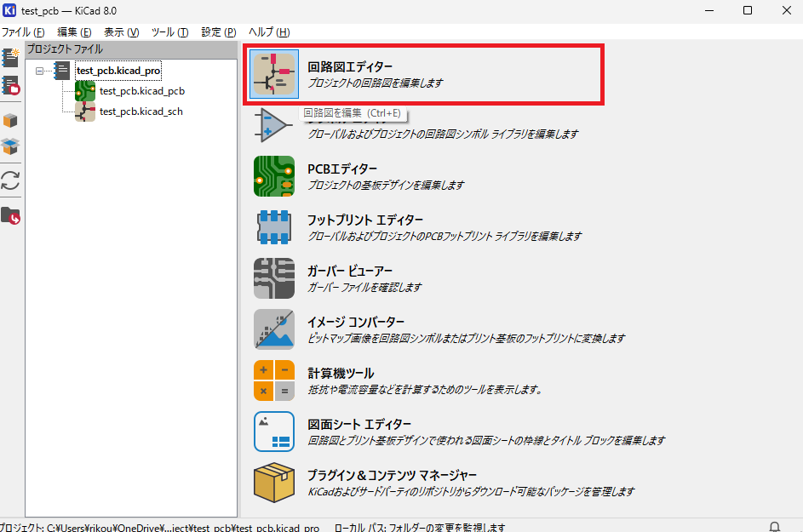Click the 回路図エディター title text
Viewport: 803px width, 532px height.
[350, 67]
